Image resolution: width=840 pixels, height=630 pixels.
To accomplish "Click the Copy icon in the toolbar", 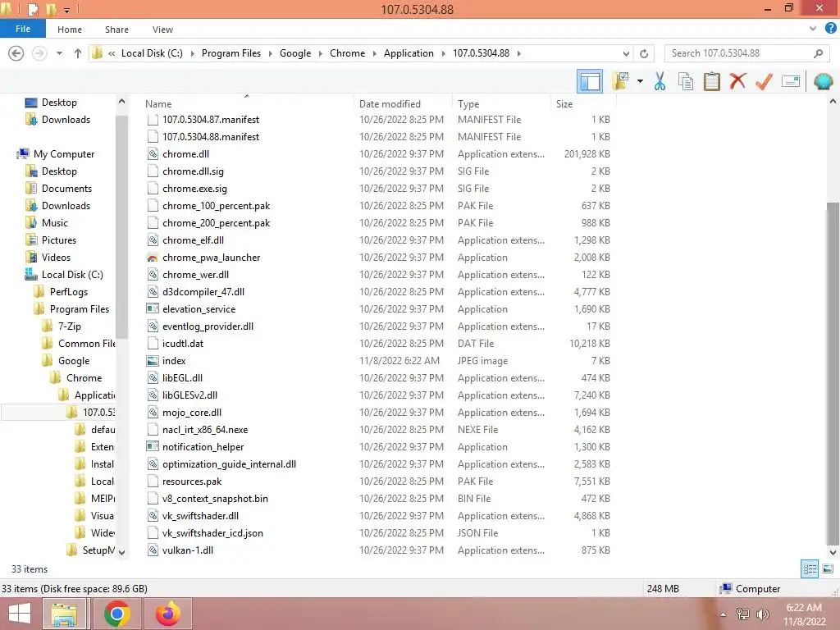I will tap(685, 81).
